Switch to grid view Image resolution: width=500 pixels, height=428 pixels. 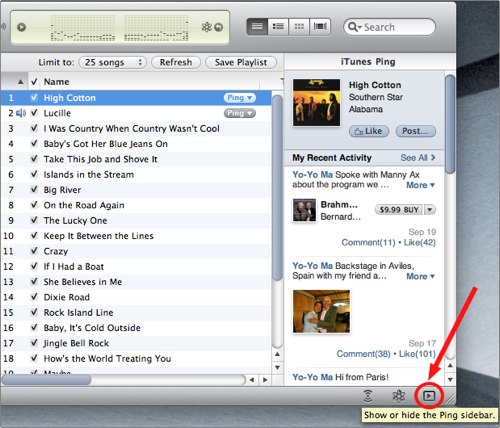point(299,27)
